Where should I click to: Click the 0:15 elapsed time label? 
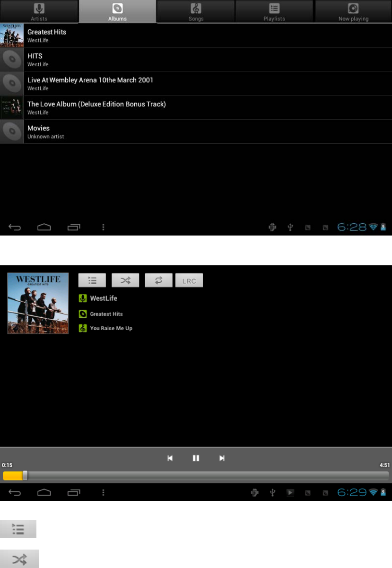click(7, 465)
